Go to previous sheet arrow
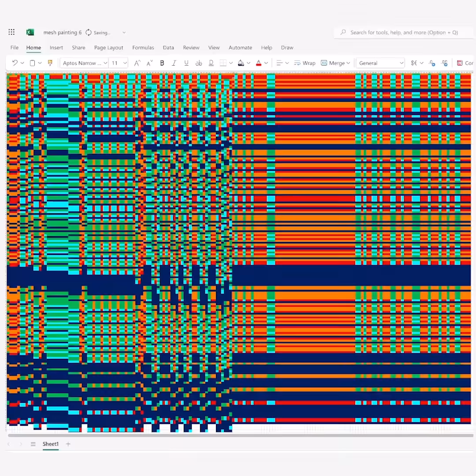 coord(8,444)
